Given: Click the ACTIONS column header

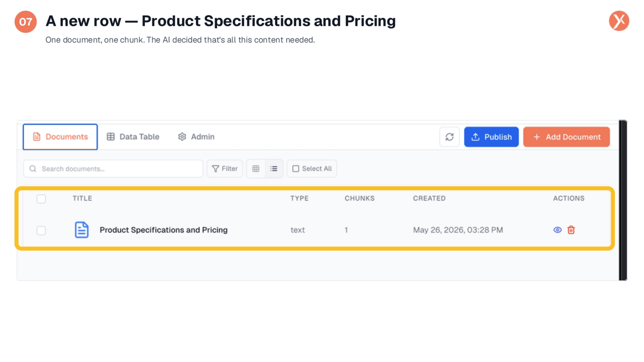Looking at the screenshot, I should [x=568, y=198].
